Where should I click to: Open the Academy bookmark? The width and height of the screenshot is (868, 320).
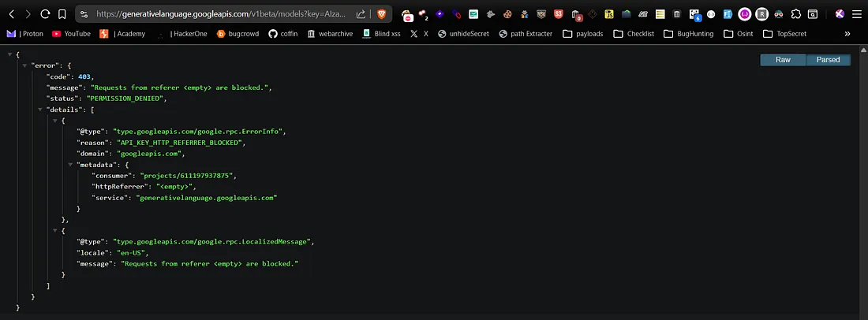122,34
